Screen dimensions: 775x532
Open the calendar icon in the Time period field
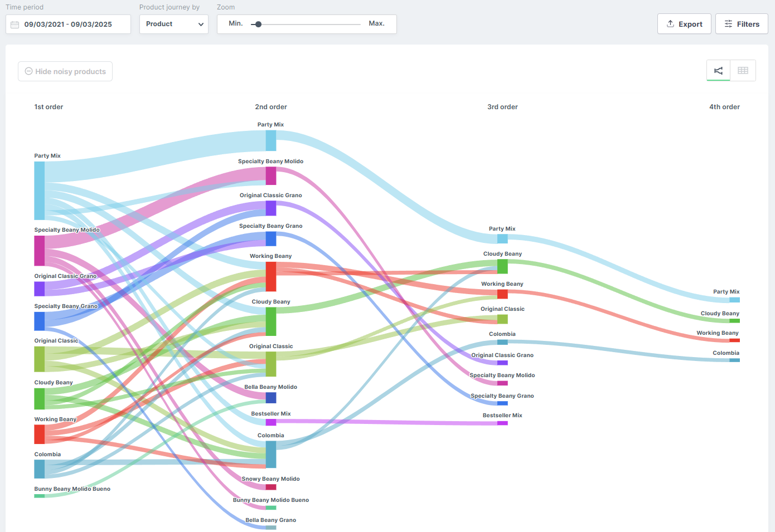(x=15, y=24)
